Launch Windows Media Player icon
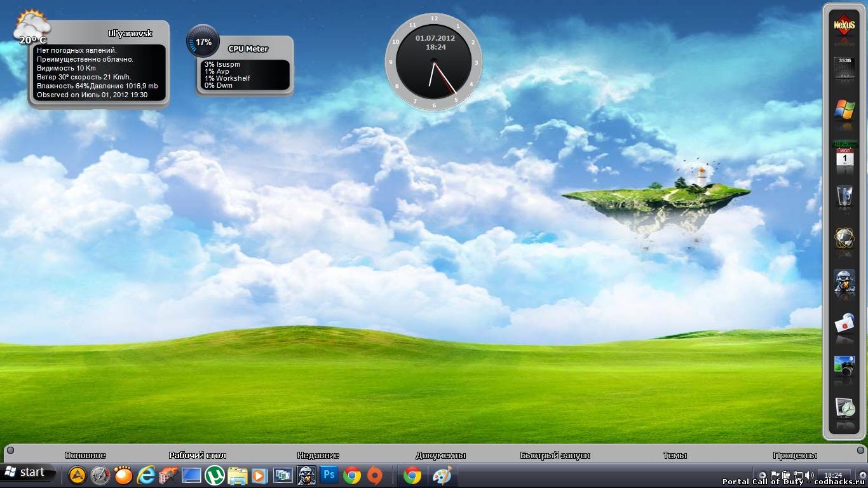 (x=259, y=475)
